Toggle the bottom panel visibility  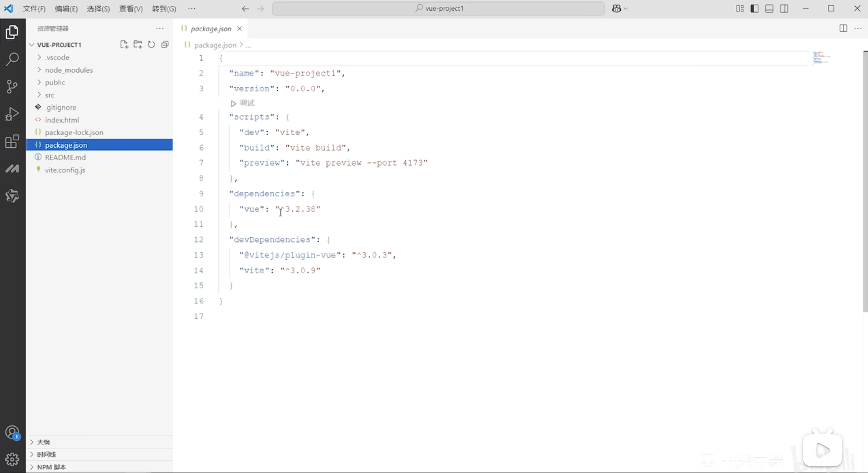(769, 8)
